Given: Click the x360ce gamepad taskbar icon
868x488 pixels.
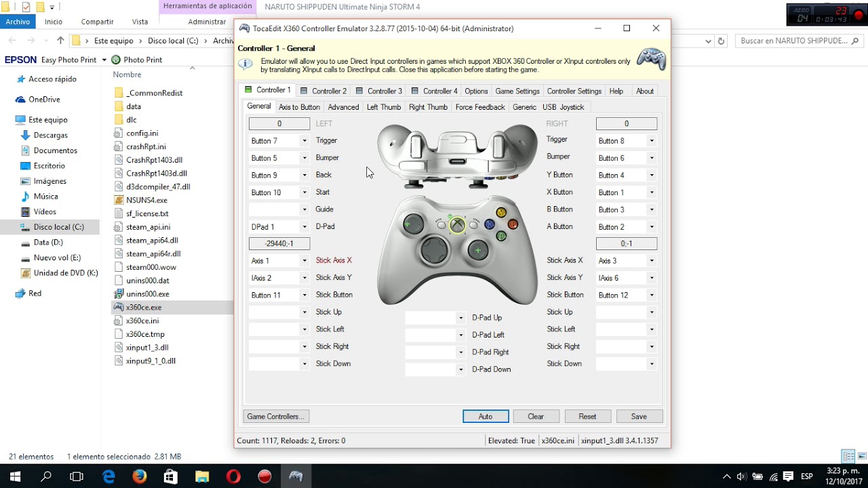Looking at the screenshot, I should [296, 476].
